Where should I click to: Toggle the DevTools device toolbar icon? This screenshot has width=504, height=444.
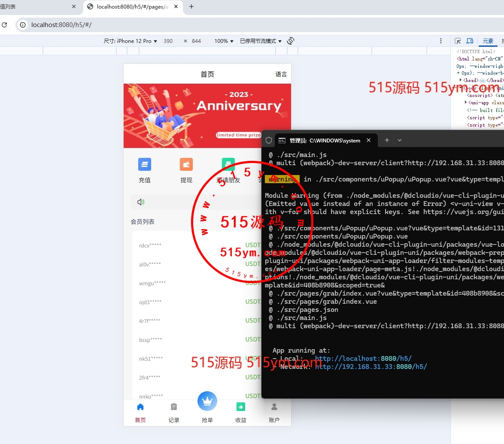tap(470, 41)
